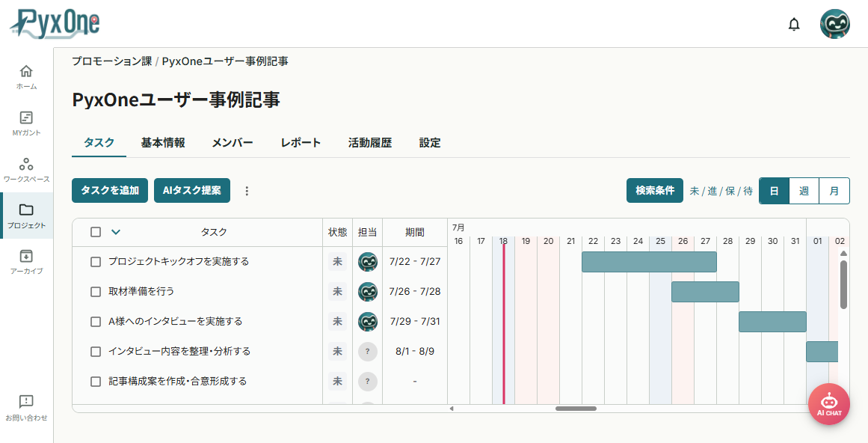Switch Gantt view to 月
Image resolution: width=868 pixels, height=443 pixels.
click(834, 191)
